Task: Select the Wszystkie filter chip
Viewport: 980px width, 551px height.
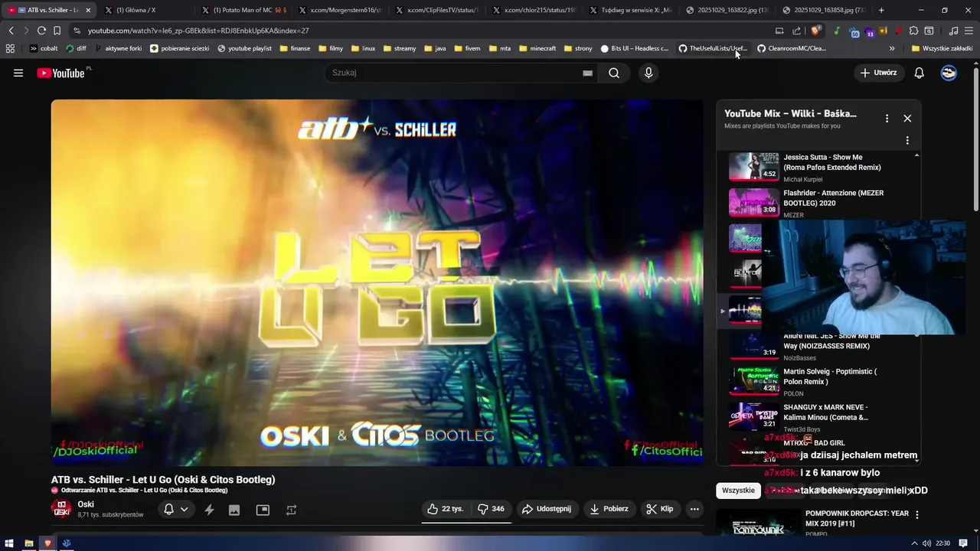Action: tap(738, 491)
